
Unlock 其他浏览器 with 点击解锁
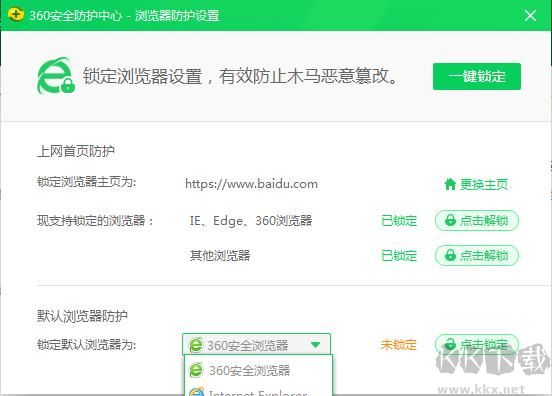(x=477, y=255)
